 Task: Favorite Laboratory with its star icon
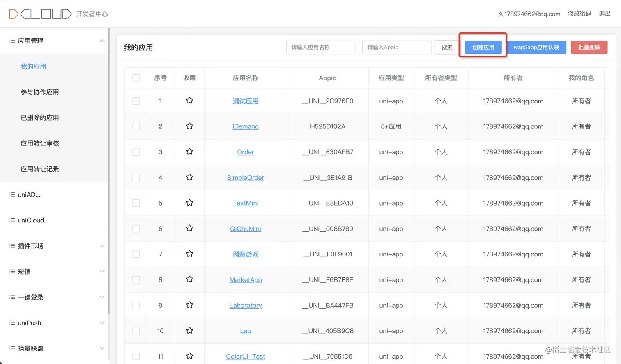pyautogui.click(x=189, y=305)
